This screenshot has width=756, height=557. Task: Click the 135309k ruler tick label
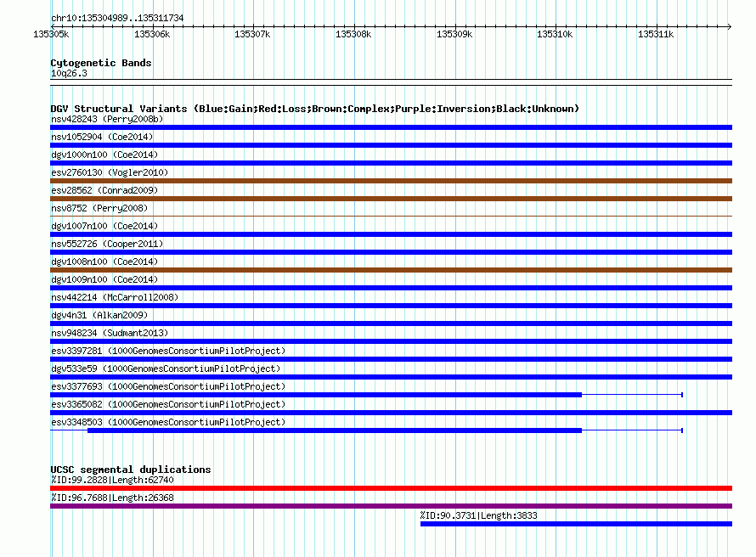(454, 34)
